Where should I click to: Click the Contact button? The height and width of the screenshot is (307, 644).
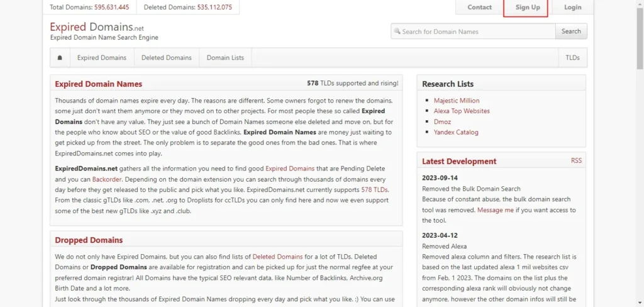click(x=479, y=8)
